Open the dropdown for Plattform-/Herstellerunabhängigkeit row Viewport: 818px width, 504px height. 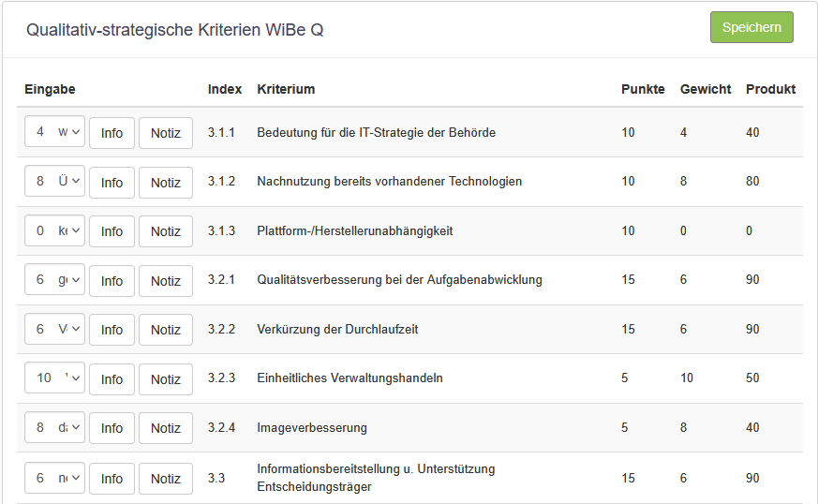[54, 230]
